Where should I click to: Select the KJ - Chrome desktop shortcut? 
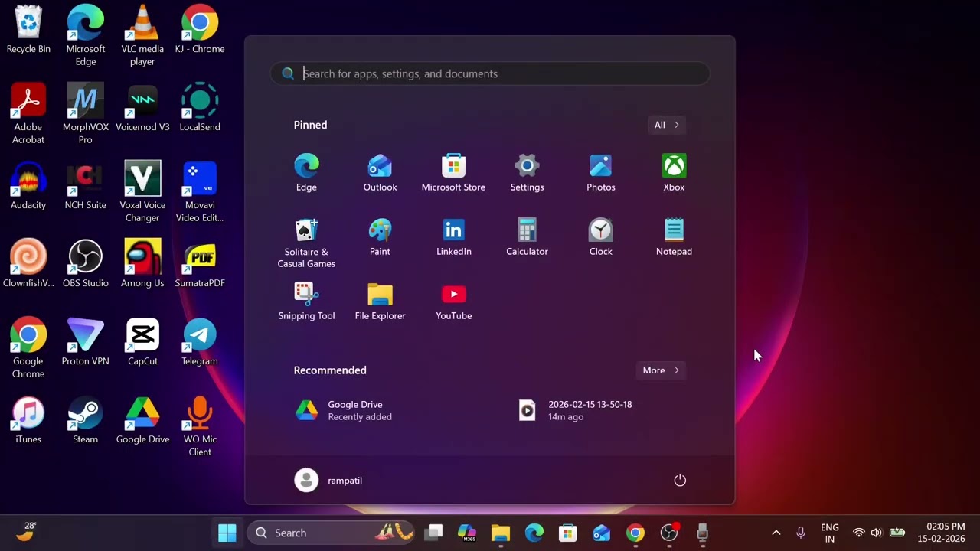(x=200, y=31)
